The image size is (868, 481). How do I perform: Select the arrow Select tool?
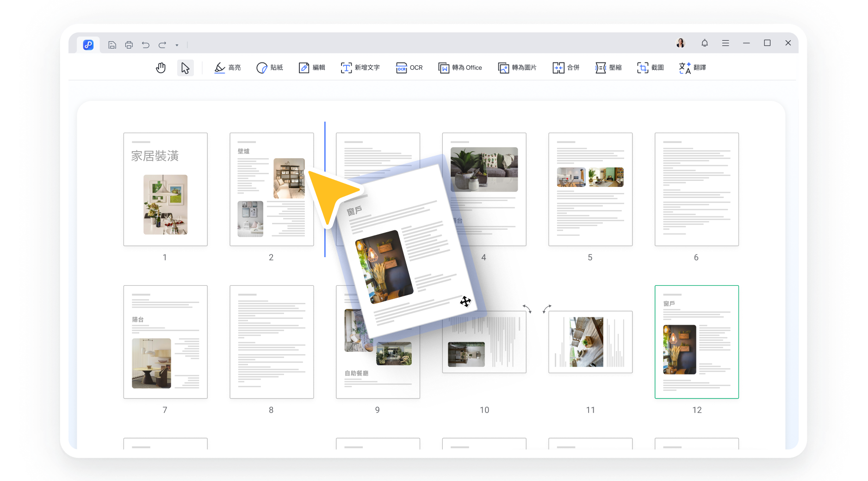185,68
